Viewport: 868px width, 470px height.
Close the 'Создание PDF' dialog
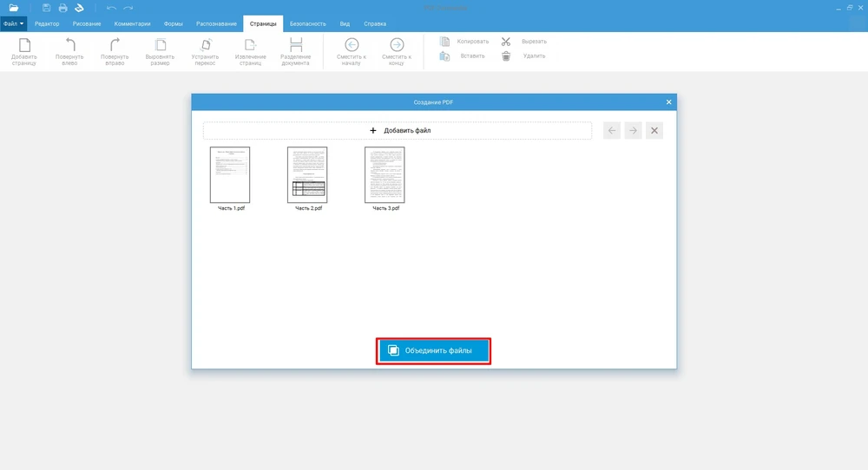pos(668,102)
